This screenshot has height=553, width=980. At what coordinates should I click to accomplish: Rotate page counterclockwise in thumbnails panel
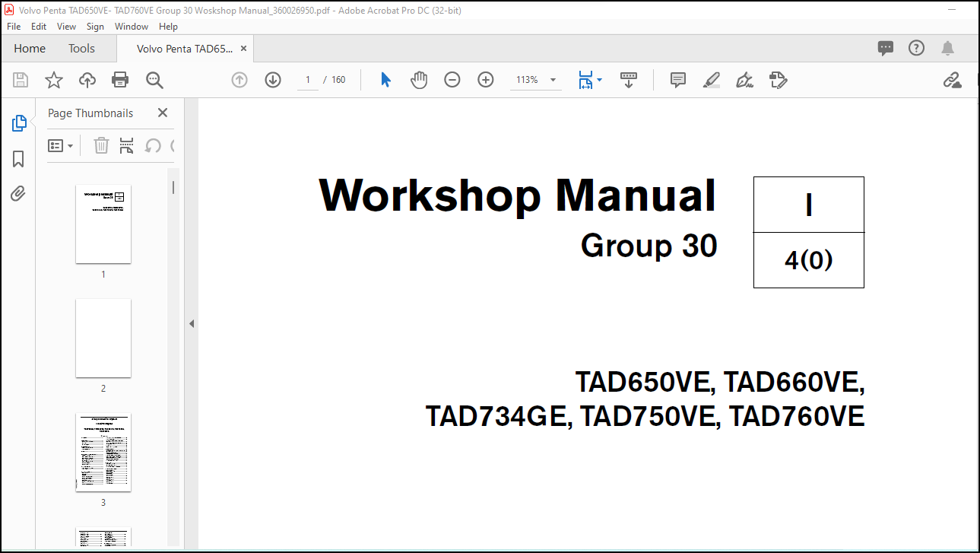point(153,145)
